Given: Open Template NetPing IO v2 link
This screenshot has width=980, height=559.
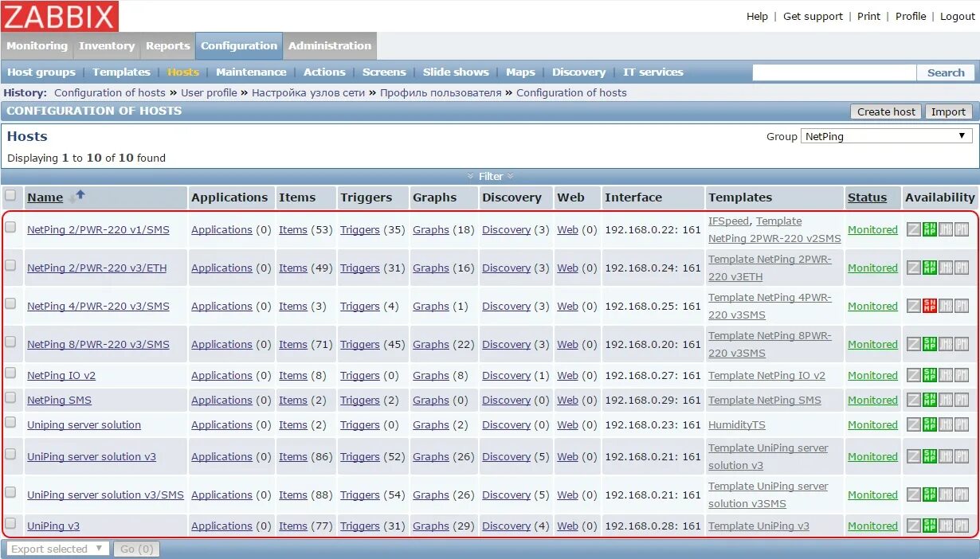Looking at the screenshot, I should 766,375.
